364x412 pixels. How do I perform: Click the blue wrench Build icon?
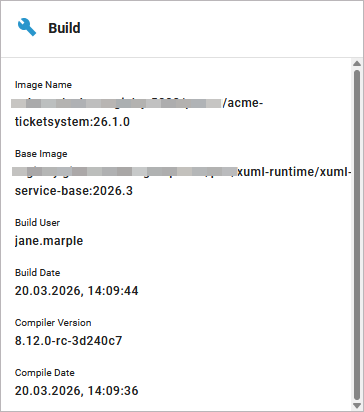click(27, 27)
